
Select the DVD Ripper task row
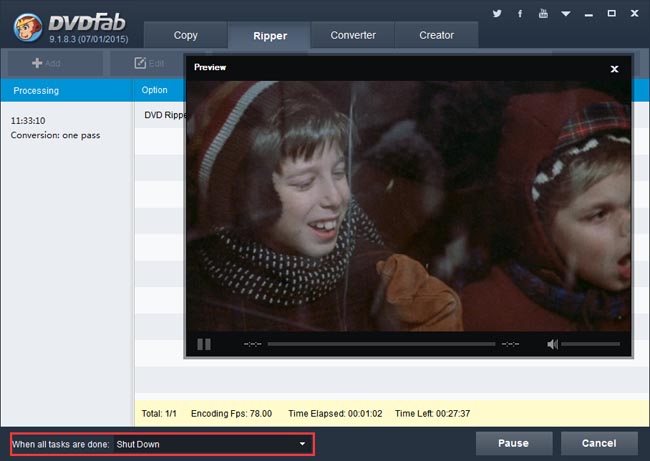pos(160,115)
